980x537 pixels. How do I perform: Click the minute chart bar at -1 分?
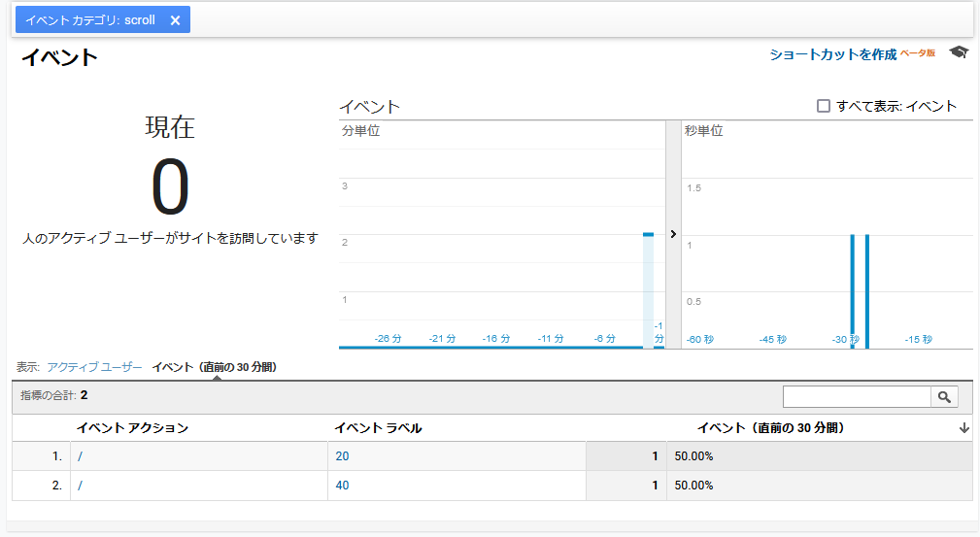[648, 290]
